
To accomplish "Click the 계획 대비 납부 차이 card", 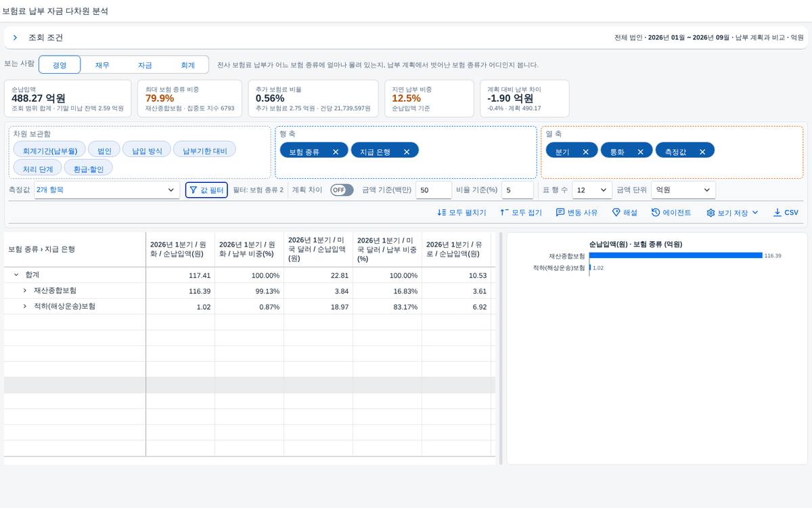I will (x=524, y=98).
